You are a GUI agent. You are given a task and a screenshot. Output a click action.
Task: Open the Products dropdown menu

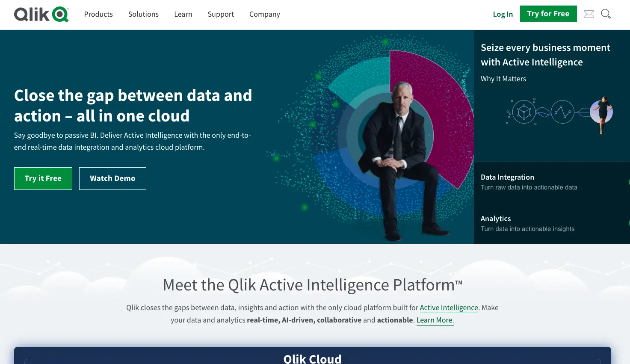98,14
